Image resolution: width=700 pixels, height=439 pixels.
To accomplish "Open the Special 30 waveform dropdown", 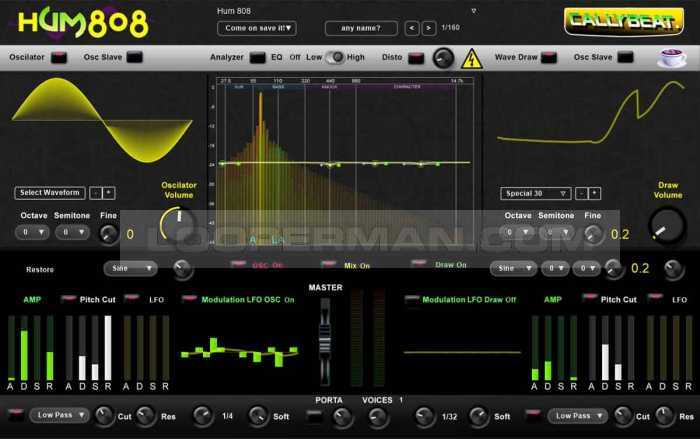I will click(x=535, y=193).
